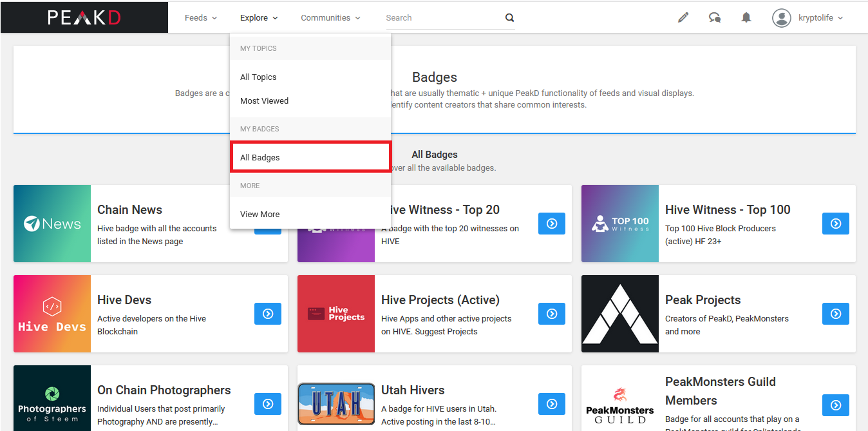Click into the Search field
The height and width of the screenshot is (431, 868).
tap(443, 18)
